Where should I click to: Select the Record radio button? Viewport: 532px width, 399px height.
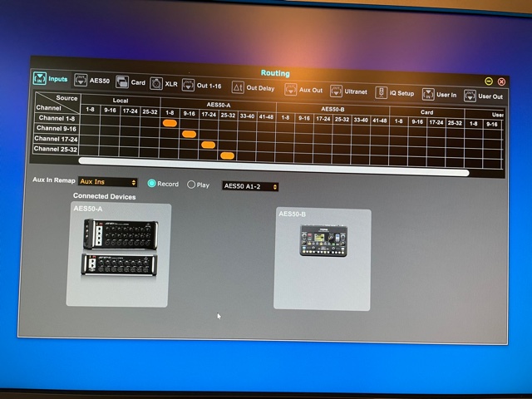pos(151,183)
